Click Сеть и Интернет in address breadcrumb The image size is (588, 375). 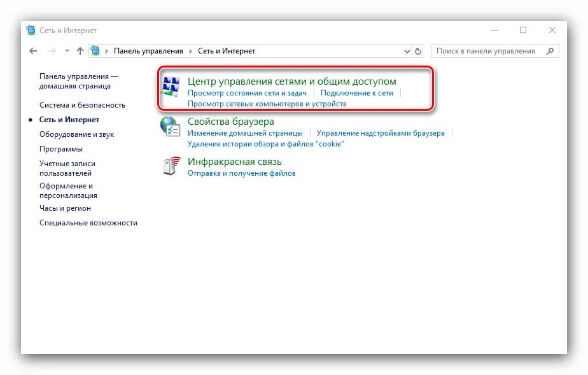coord(227,51)
